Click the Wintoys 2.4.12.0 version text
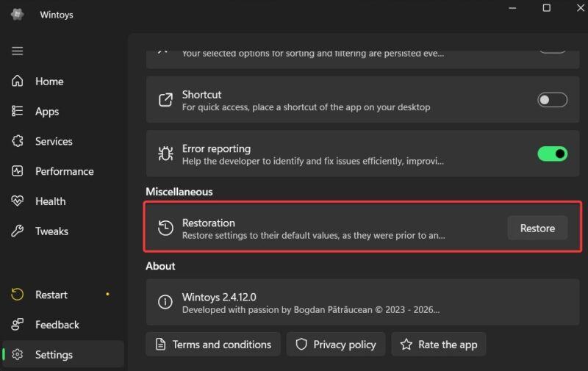The width and height of the screenshot is (588, 371). point(219,297)
